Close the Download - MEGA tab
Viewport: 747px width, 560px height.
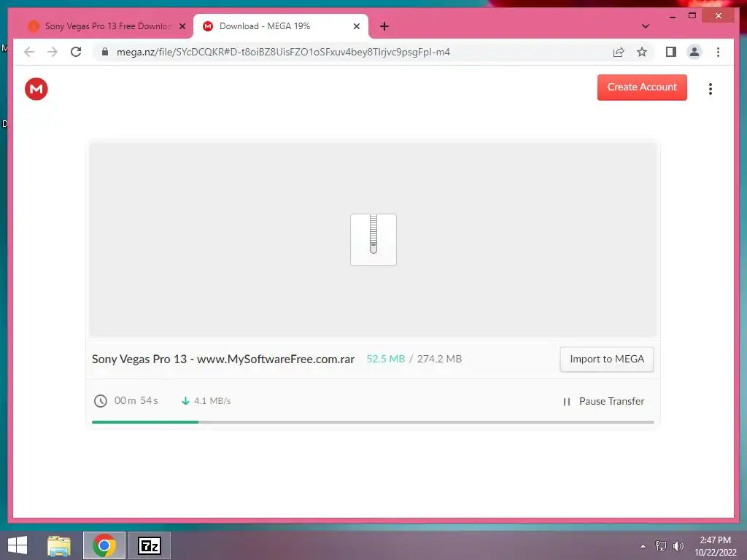pyautogui.click(x=356, y=26)
